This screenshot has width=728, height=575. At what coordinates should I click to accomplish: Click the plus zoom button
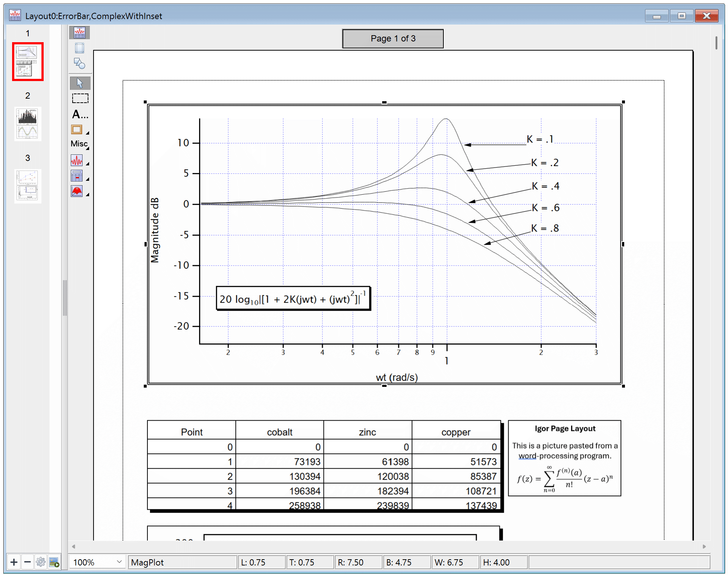click(13, 562)
